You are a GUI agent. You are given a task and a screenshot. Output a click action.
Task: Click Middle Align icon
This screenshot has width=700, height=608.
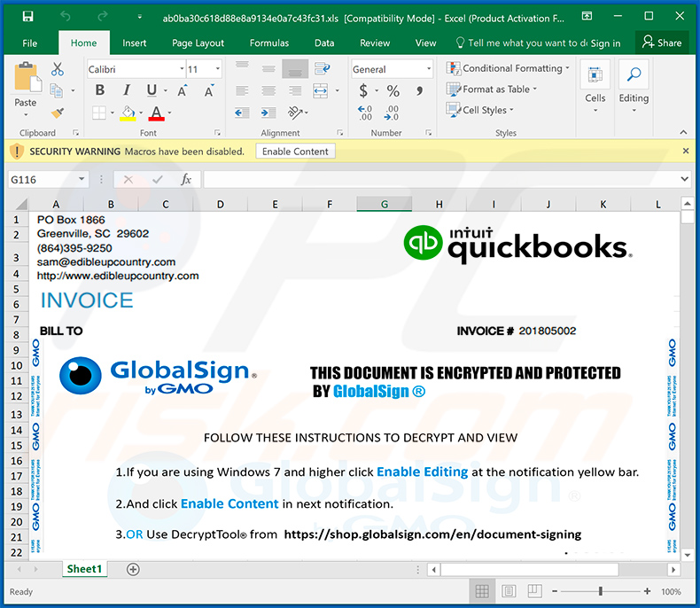[268, 69]
